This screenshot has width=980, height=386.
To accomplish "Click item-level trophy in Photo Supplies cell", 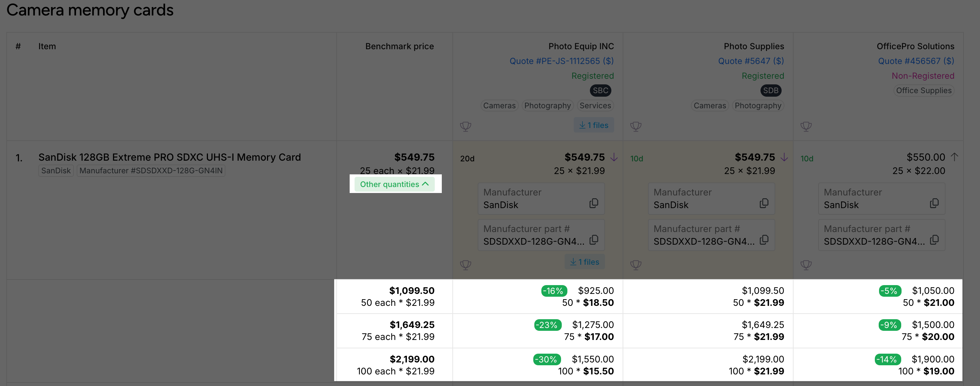I will click(x=636, y=265).
